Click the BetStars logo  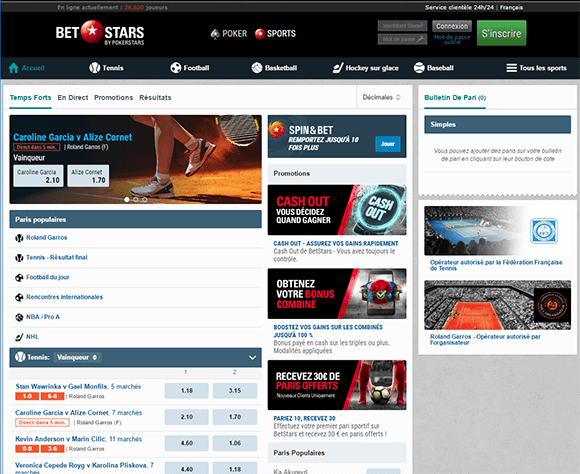pyautogui.click(x=100, y=33)
